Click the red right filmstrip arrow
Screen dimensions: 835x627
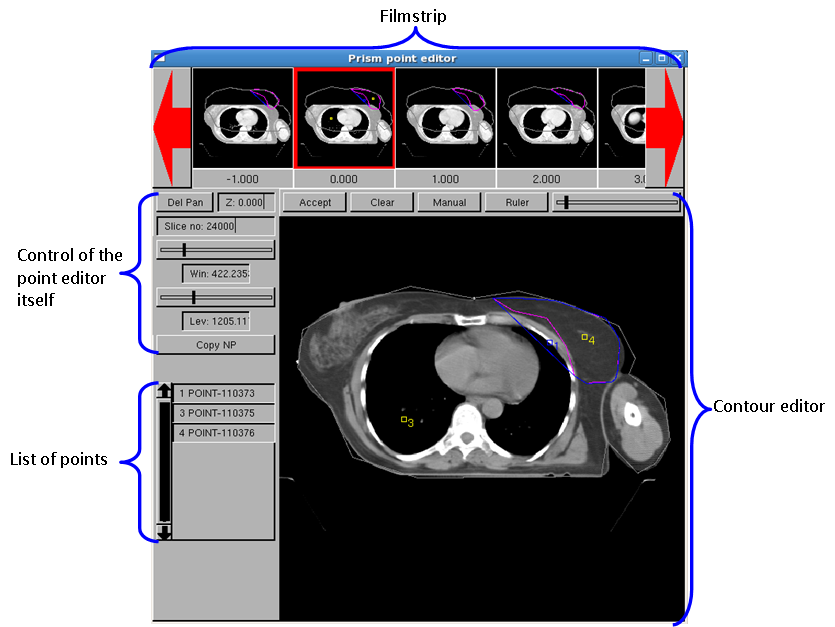point(664,127)
